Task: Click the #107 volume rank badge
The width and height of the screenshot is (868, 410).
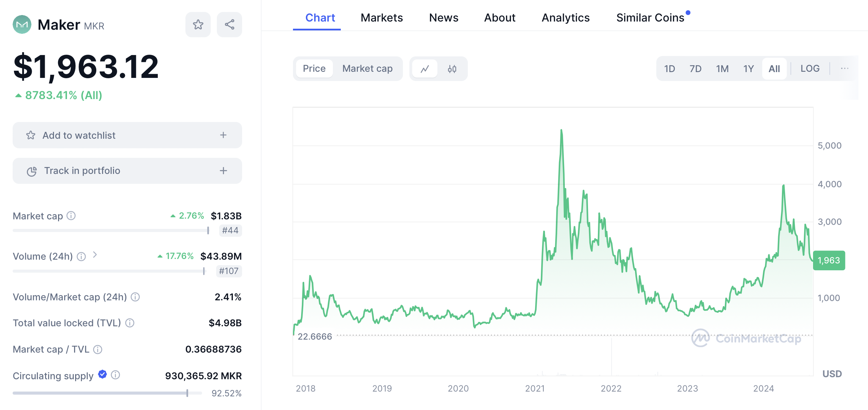Action: (x=229, y=271)
